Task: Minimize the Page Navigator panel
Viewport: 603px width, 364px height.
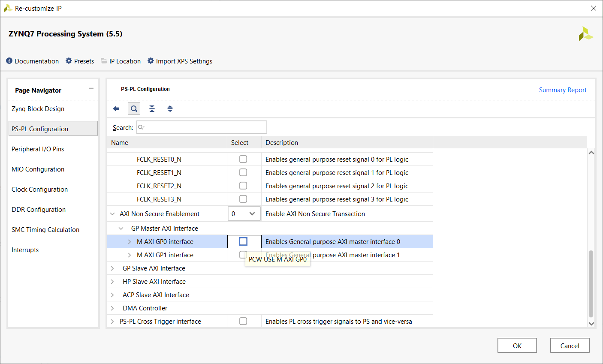Action: click(91, 88)
